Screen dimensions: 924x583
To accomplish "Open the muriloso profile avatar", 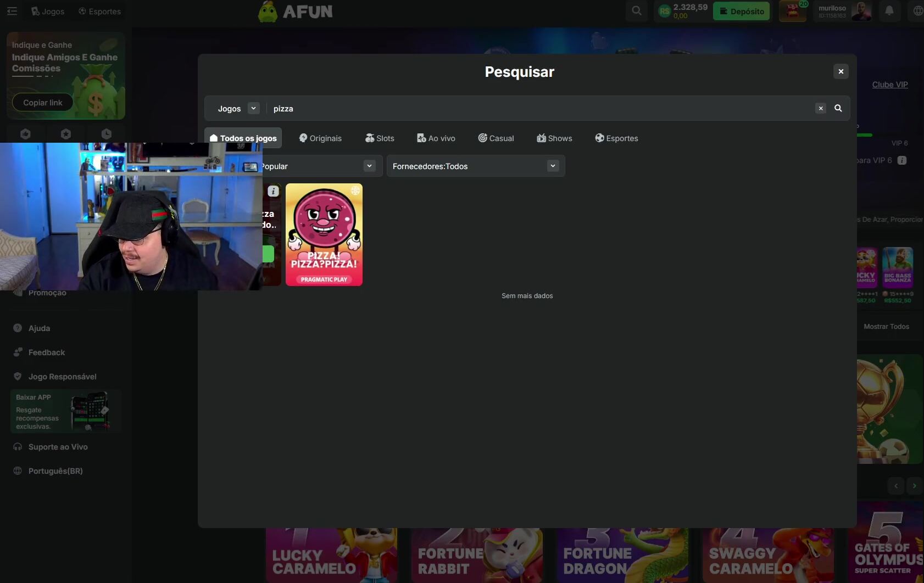I will pos(861,11).
